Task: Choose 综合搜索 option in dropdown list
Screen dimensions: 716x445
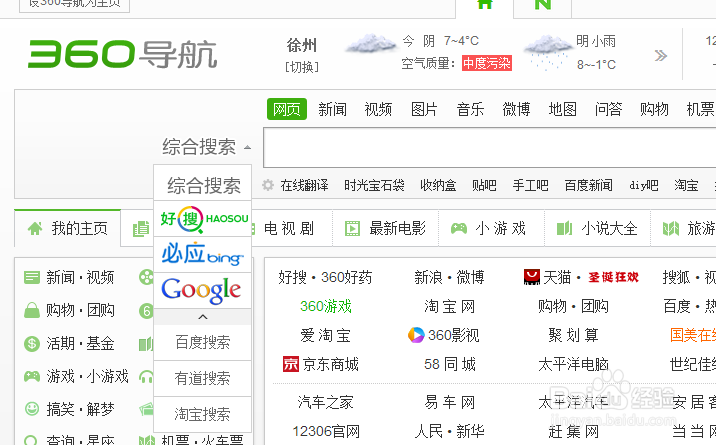Action: (x=204, y=185)
